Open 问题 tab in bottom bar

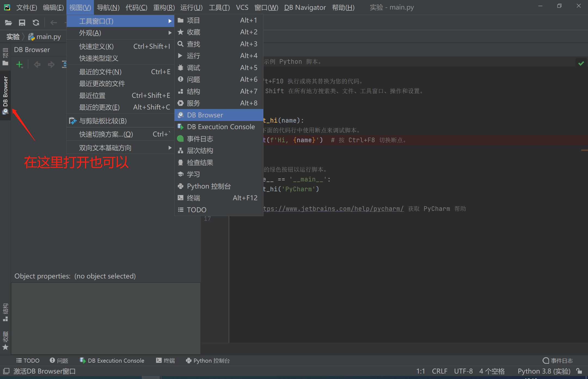(59, 360)
